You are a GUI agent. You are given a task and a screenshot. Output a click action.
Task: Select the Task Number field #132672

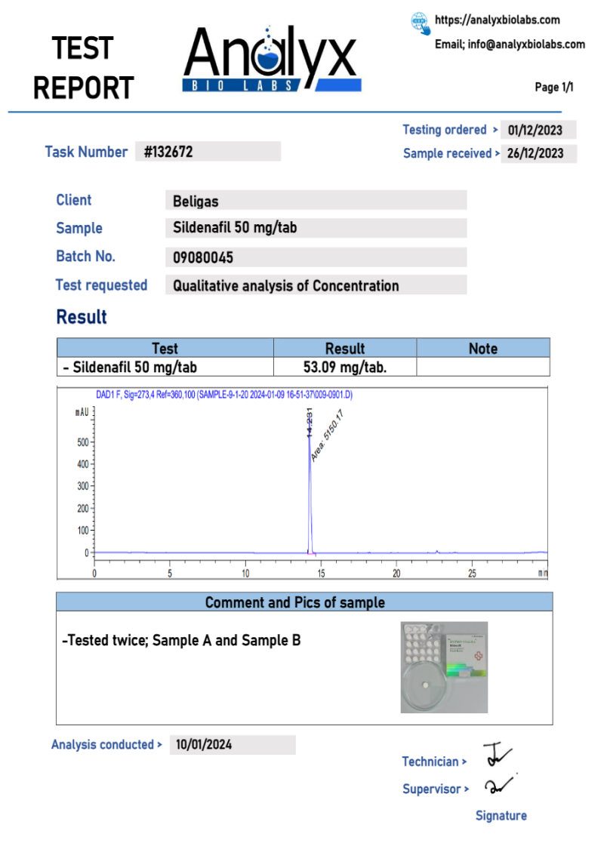[x=208, y=152]
